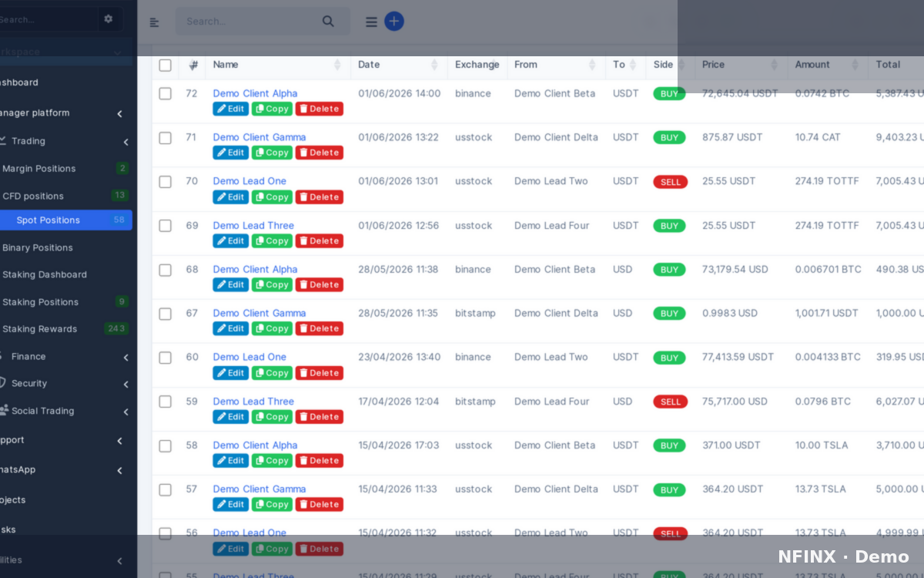Delete row 60 Demo Lead One

320,372
